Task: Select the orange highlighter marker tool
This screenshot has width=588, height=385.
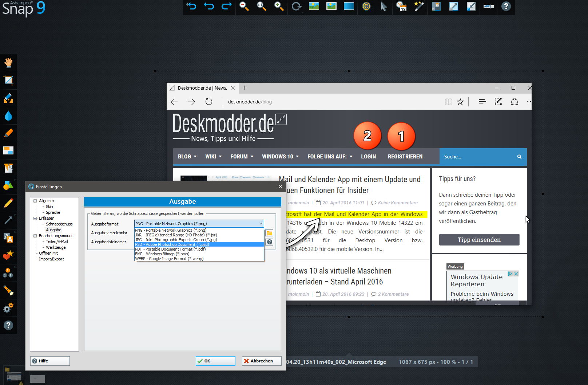Action: point(8,133)
